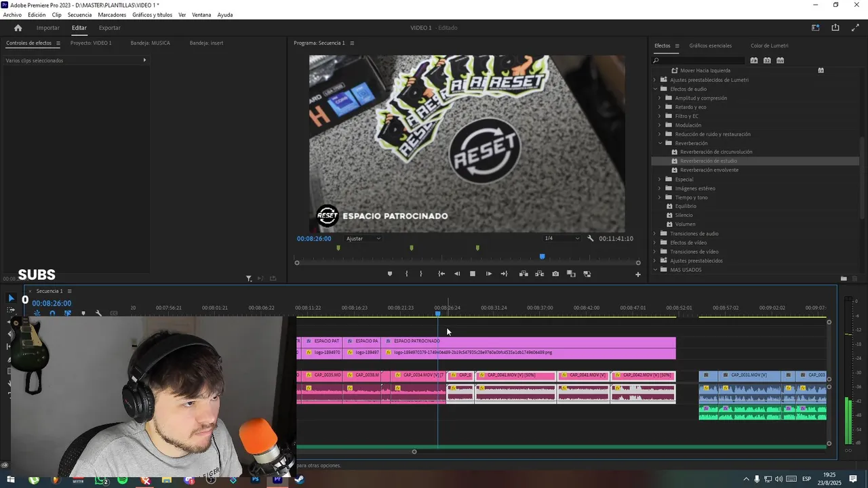
Task: Go to the Home screen icon
Action: click(x=18, y=28)
